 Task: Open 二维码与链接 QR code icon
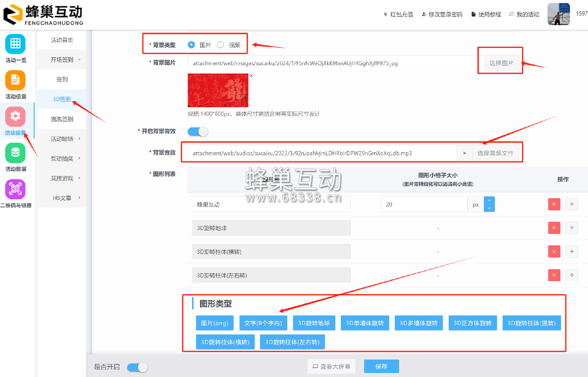(x=15, y=189)
